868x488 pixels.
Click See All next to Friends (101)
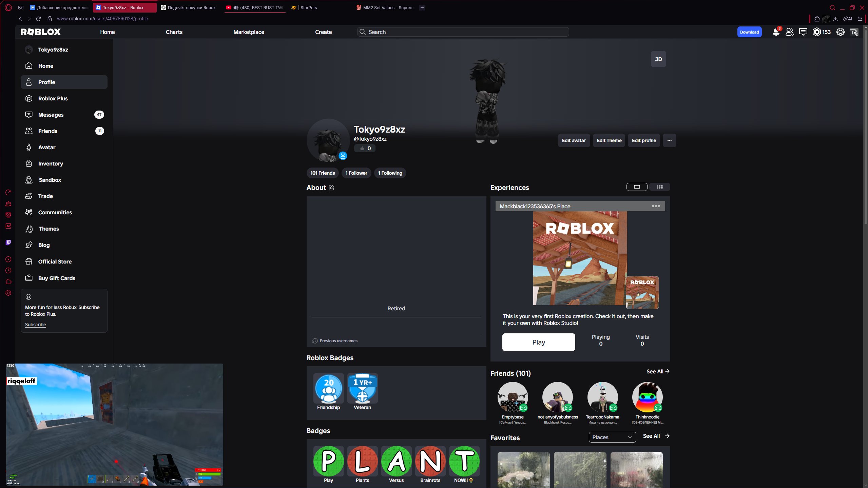[658, 371]
